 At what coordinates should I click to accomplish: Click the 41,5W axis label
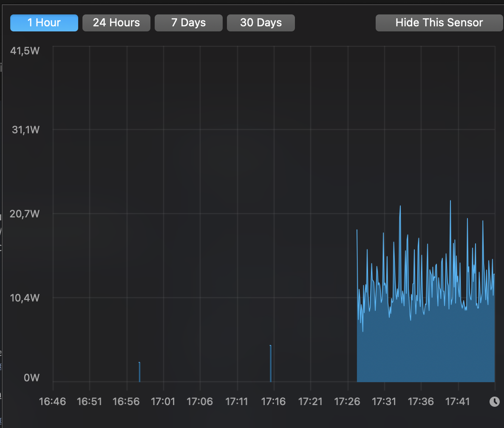[25, 51]
